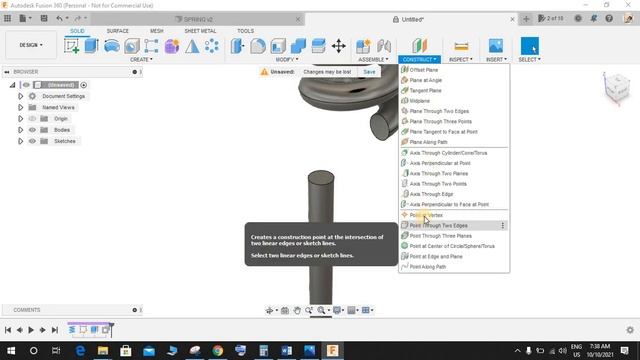Open the Assemble dropdown menu

(x=373, y=60)
